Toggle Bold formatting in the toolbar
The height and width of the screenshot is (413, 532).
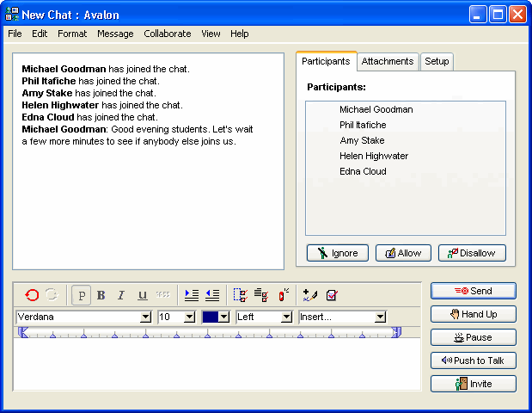coord(101,295)
